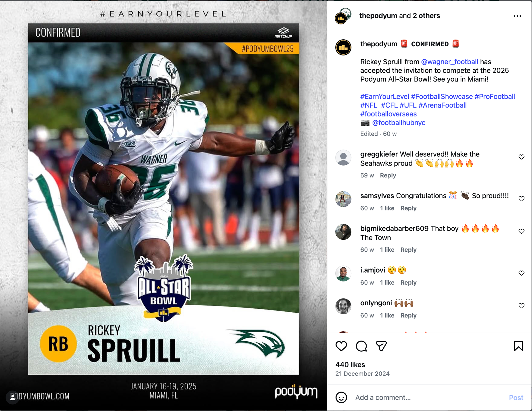Like bigmikedabarber609's comment

click(x=521, y=231)
